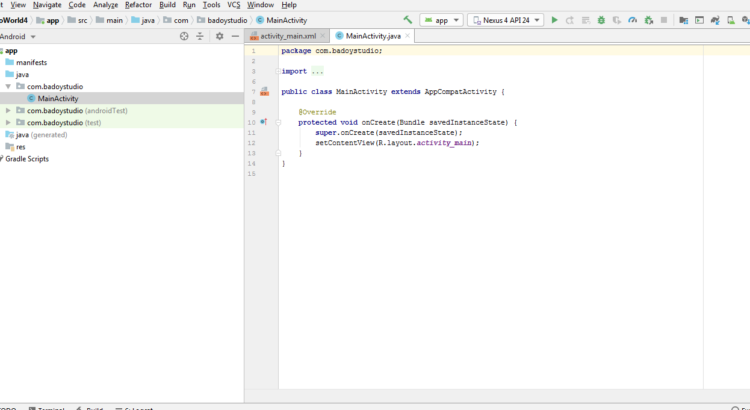The width and height of the screenshot is (750, 410).
Task: Click the hammer Make Project icon
Action: (408, 20)
